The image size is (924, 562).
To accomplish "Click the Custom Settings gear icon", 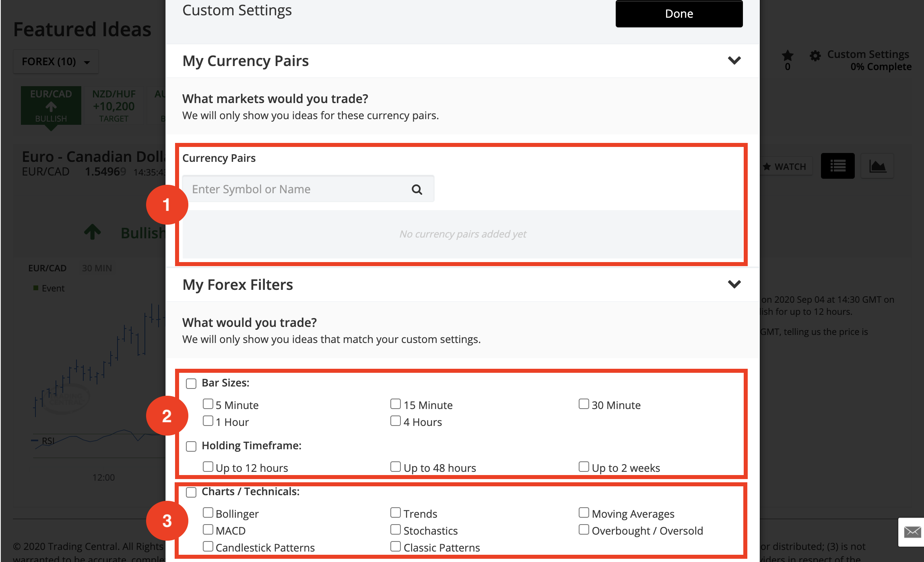I will tap(815, 56).
